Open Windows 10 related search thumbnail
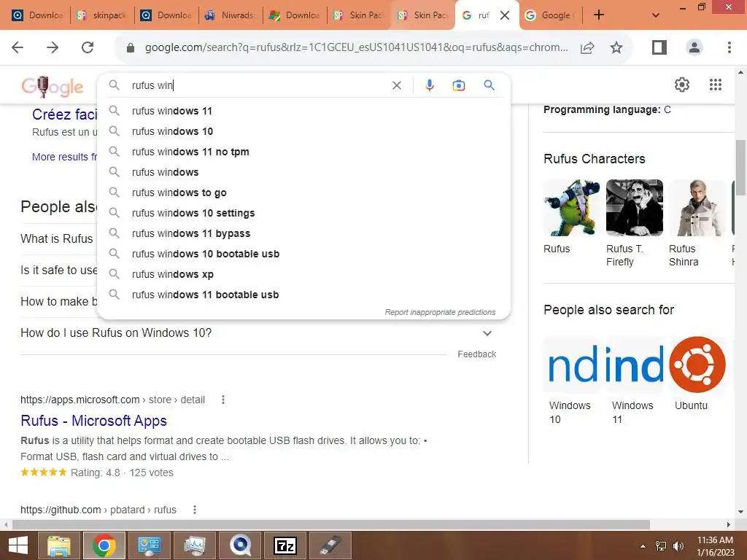 point(572,365)
